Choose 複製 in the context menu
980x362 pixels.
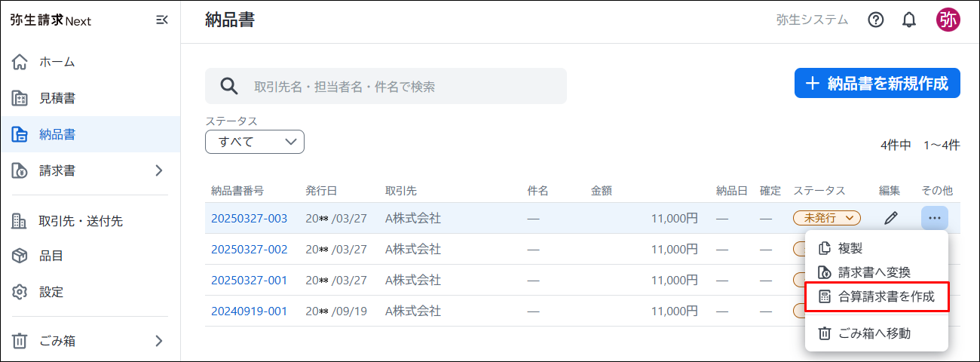coord(850,248)
